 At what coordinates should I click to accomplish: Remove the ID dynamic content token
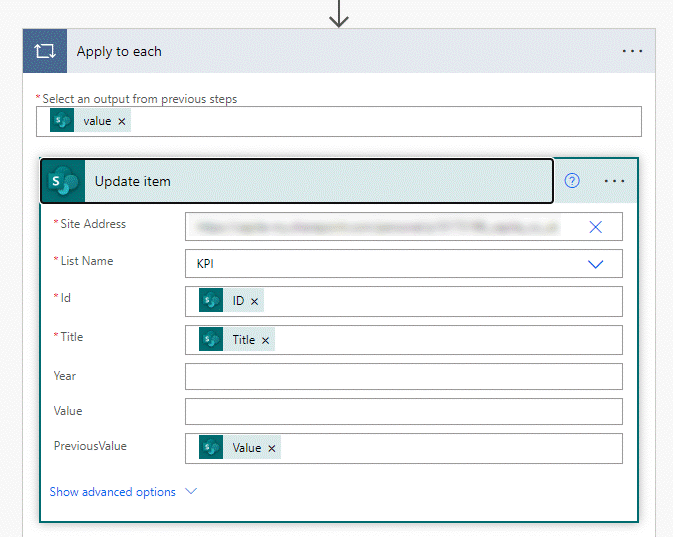coord(255,301)
